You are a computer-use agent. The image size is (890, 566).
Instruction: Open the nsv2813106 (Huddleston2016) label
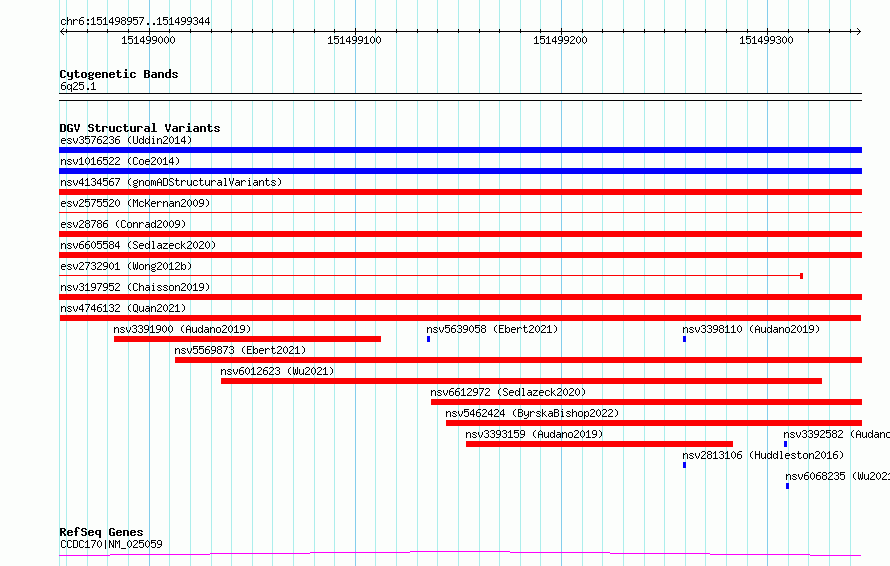(x=763, y=455)
